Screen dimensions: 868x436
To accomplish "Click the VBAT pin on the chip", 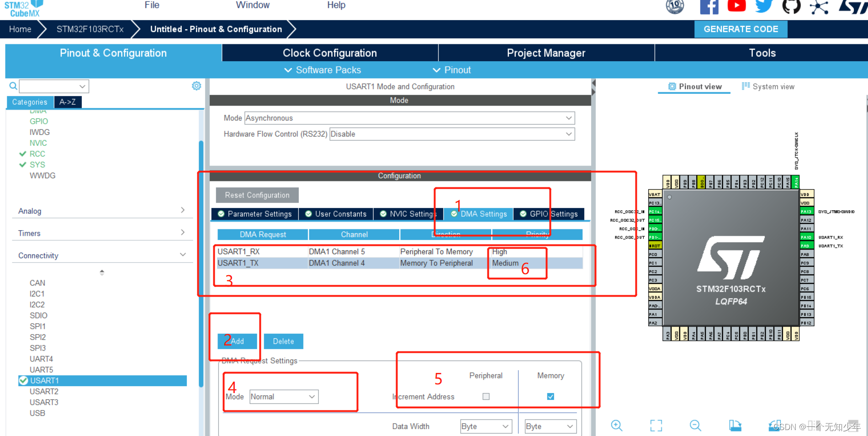I will (x=655, y=194).
